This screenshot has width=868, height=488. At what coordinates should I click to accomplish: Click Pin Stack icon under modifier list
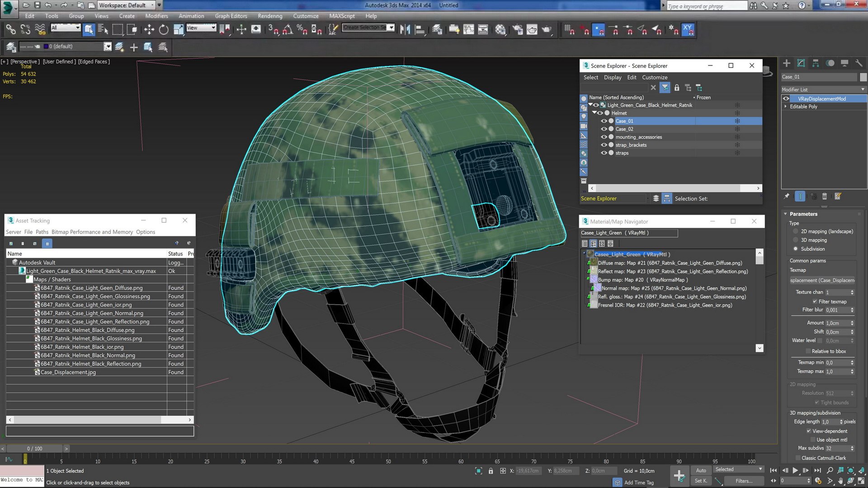pyautogui.click(x=787, y=196)
